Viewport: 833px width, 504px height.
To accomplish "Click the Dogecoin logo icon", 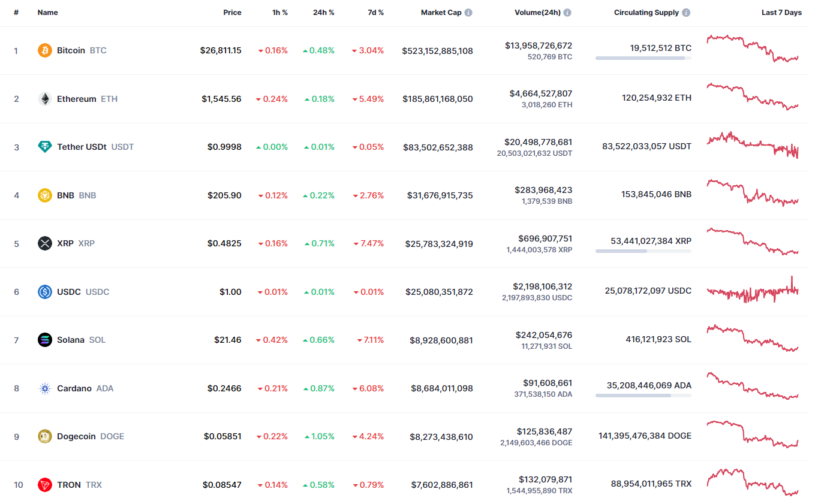I will pyautogui.click(x=45, y=436).
